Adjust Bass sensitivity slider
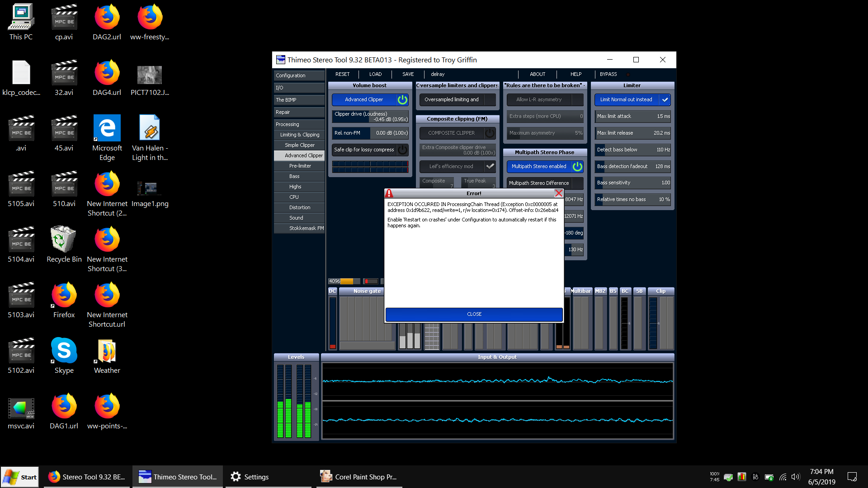Screen dimensions: 868x488 pos(633,183)
